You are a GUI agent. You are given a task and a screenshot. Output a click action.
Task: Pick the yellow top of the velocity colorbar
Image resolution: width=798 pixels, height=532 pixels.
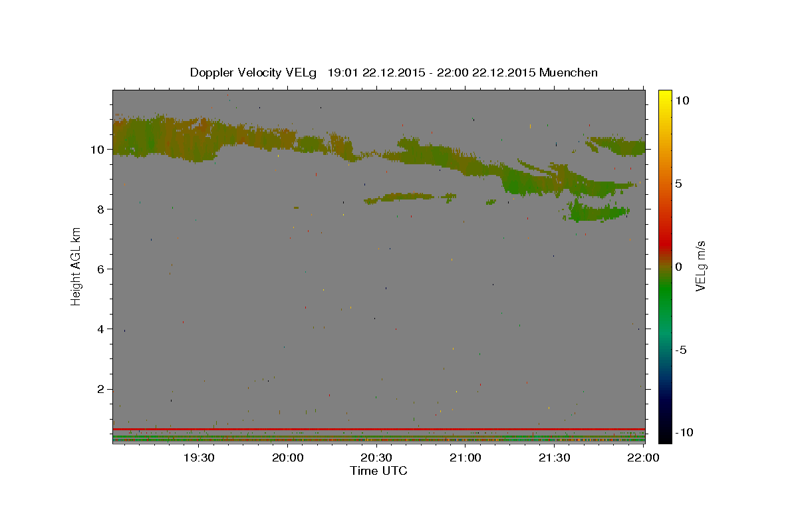pyautogui.click(x=665, y=94)
